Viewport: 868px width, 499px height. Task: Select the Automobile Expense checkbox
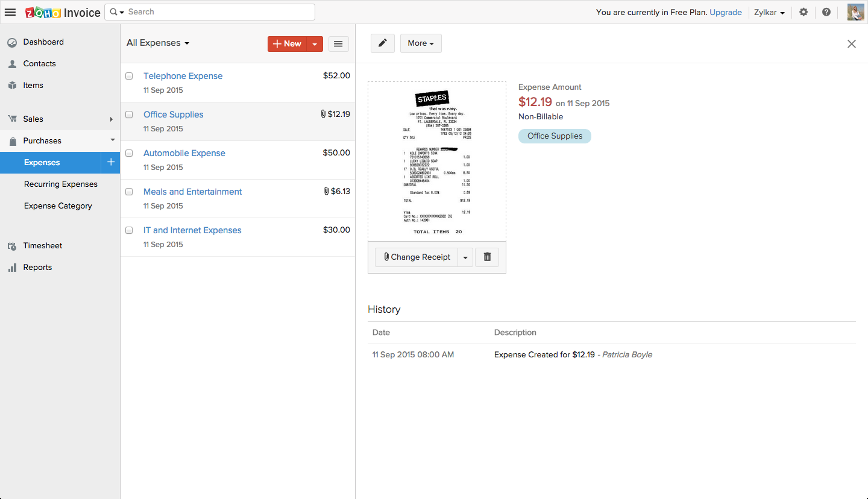pyautogui.click(x=129, y=153)
